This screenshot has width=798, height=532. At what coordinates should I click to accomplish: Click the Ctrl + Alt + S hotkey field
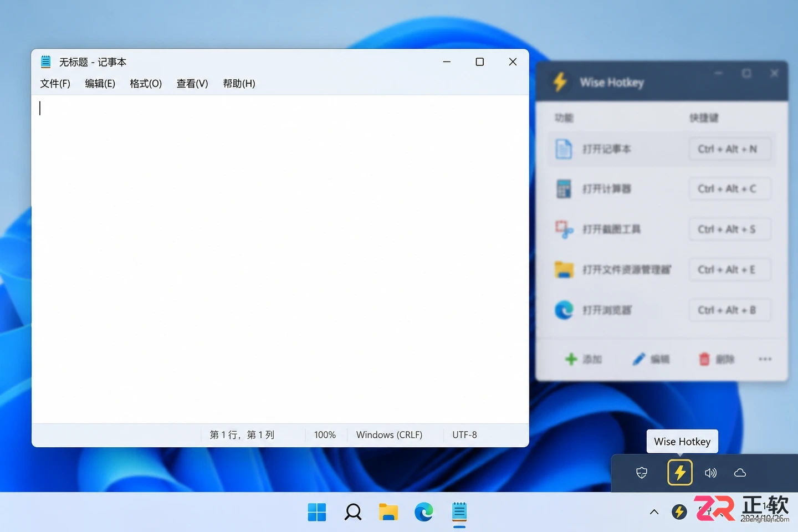(x=730, y=229)
